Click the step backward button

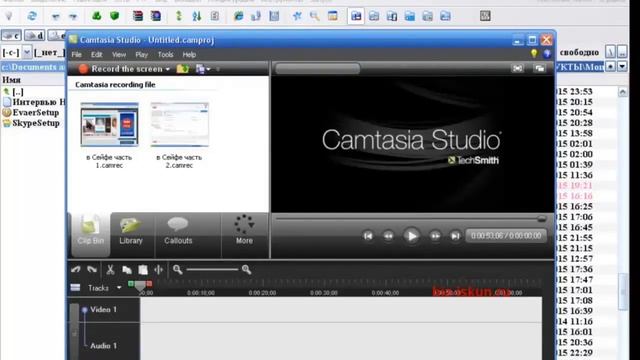pyautogui.click(x=388, y=236)
